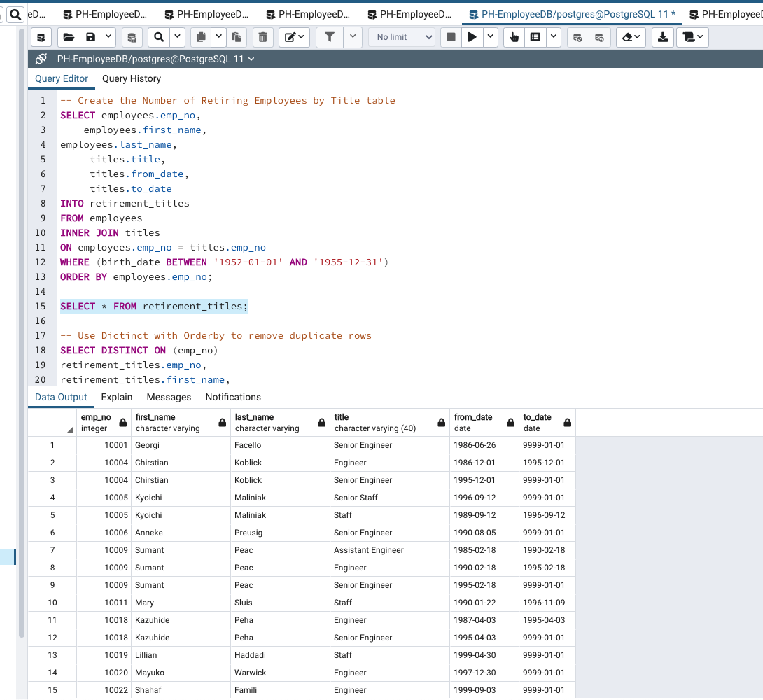The height and width of the screenshot is (700, 763).
Task: Click the lock icon on last_name column
Action: point(321,423)
